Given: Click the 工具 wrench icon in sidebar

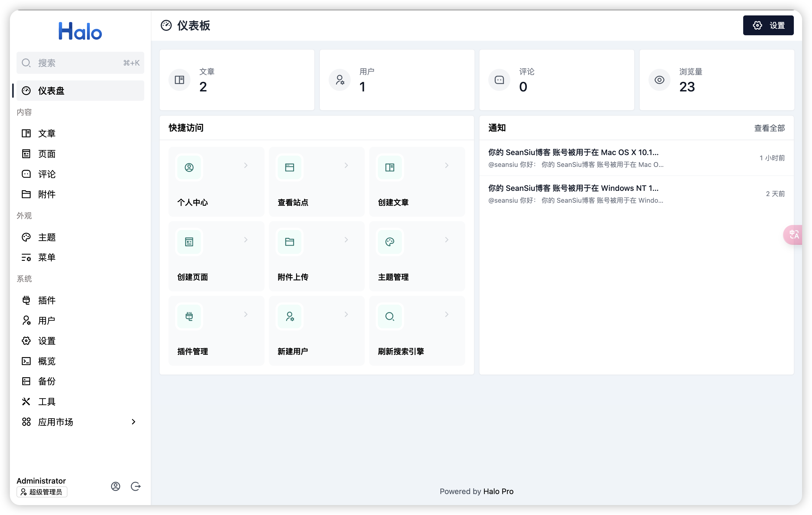Looking at the screenshot, I should tap(26, 402).
